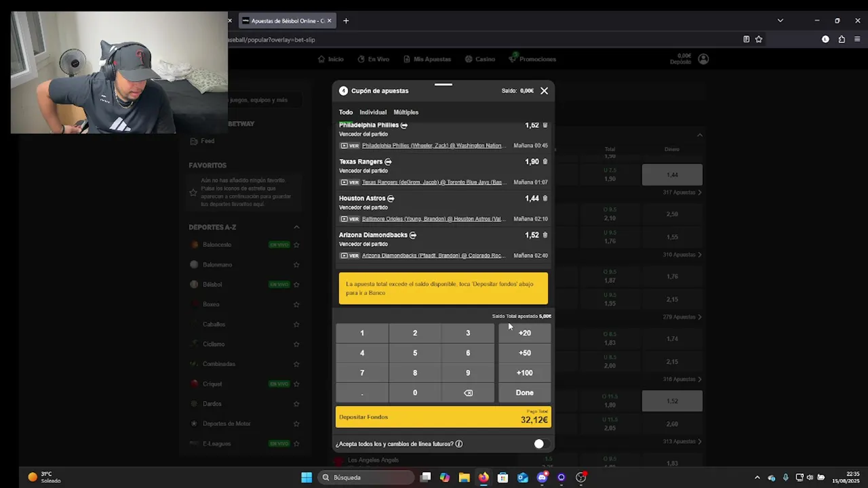The width and height of the screenshot is (868, 488).
Task: Show hidden system tray icons
Action: coord(757,477)
